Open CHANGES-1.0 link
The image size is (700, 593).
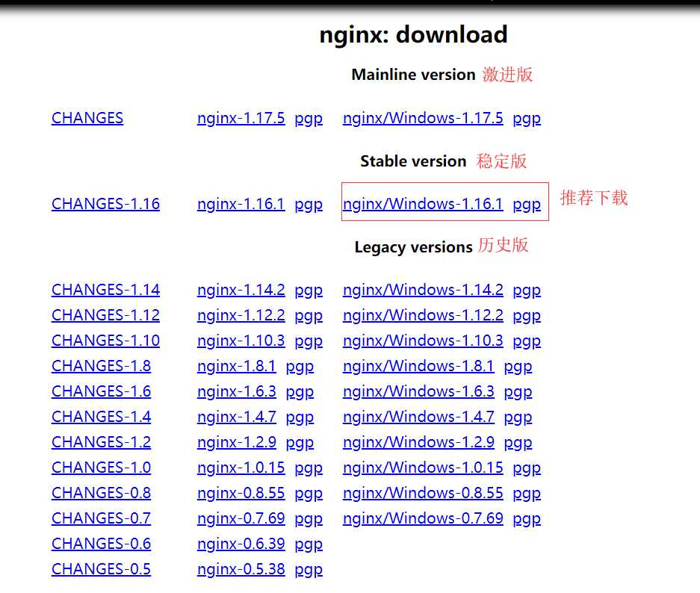click(x=101, y=468)
